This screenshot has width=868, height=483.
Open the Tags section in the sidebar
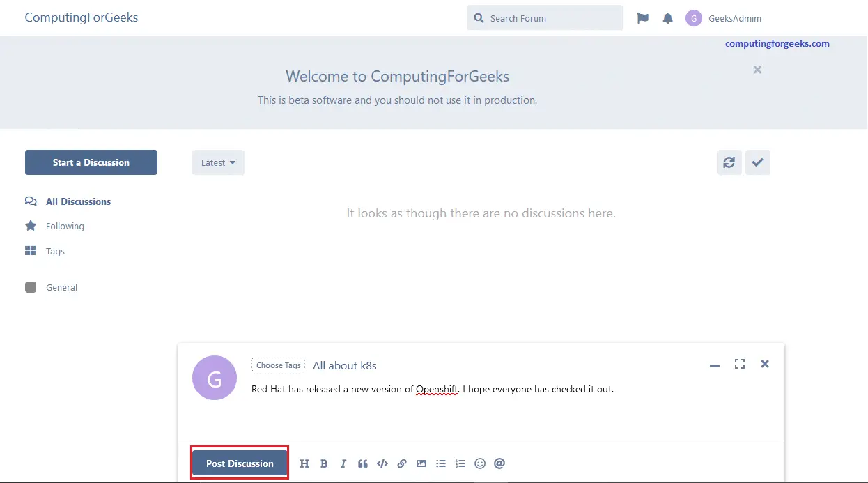tap(54, 251)
